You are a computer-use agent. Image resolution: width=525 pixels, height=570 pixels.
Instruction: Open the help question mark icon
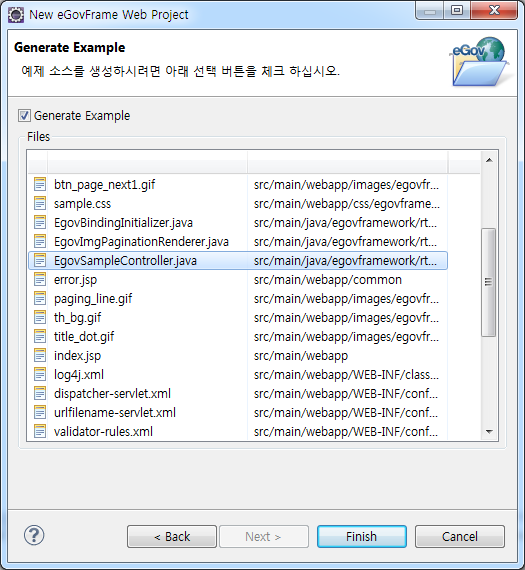pos(34,535)
